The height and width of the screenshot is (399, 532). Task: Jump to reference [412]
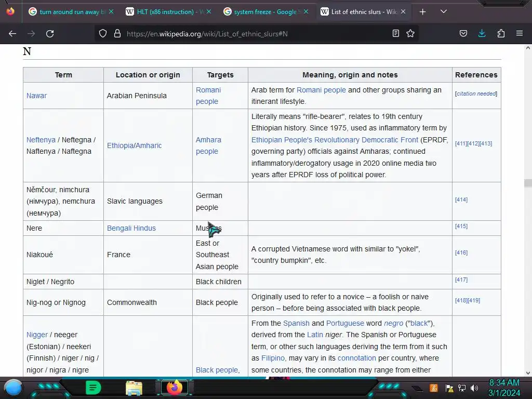click(x=473, y=143)
